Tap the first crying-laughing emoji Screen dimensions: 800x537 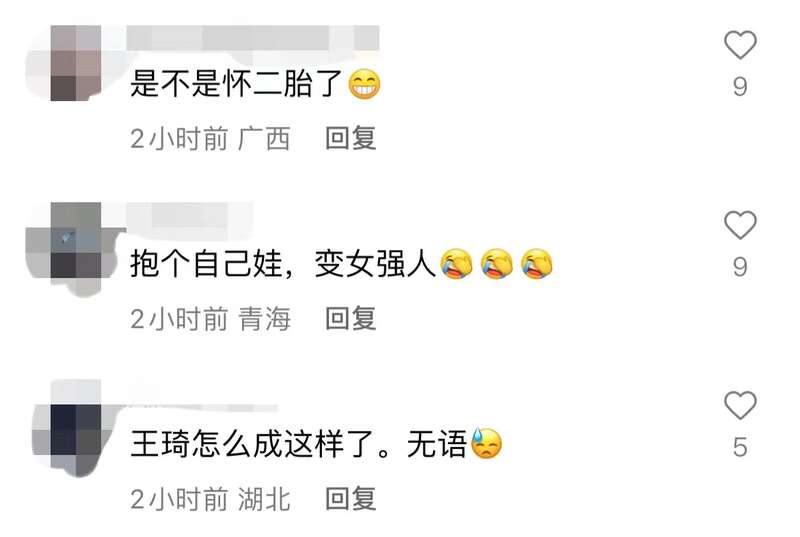(x=457, y=264)
